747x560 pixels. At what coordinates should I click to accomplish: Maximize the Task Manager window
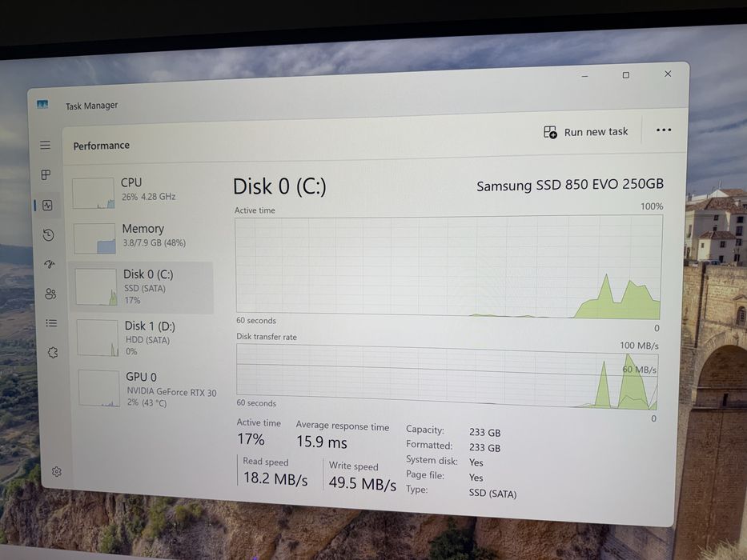(x=625, y=74)
